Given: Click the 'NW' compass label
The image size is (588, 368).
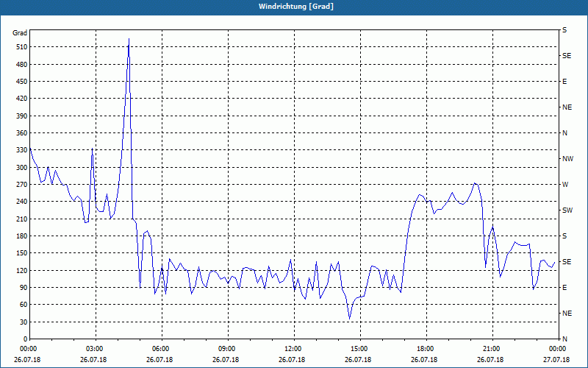Looking at the screenshot, I should 567,159.
